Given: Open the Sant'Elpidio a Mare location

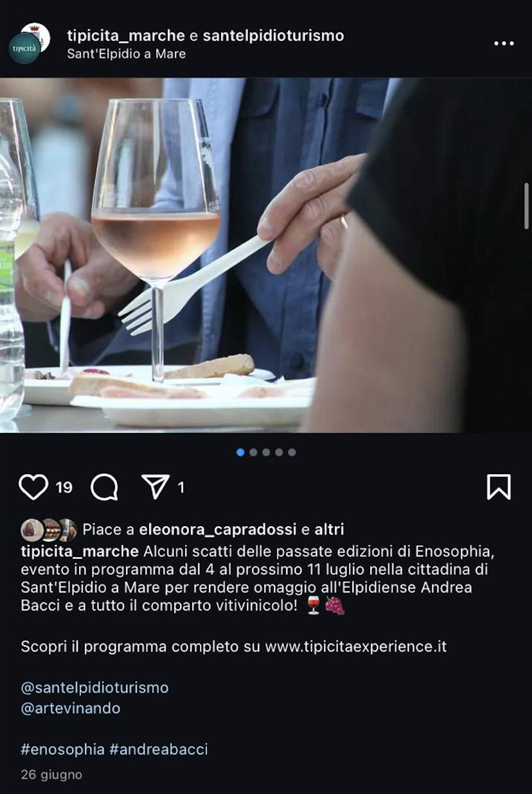Looking at the screenshot, I should (x=127, y=54).
